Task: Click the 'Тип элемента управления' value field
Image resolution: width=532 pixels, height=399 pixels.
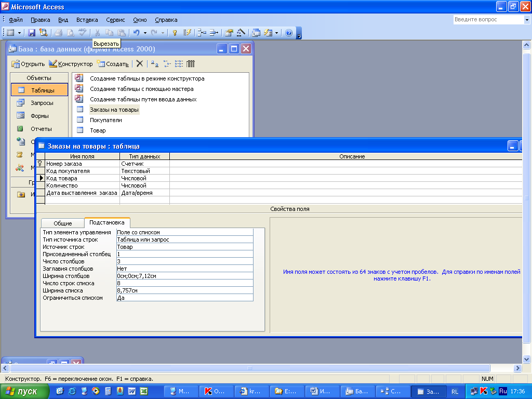Action: pos(184,232)
